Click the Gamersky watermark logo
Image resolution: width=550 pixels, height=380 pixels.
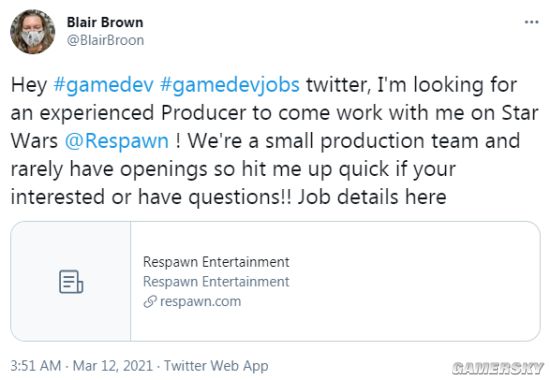[497, 368]
